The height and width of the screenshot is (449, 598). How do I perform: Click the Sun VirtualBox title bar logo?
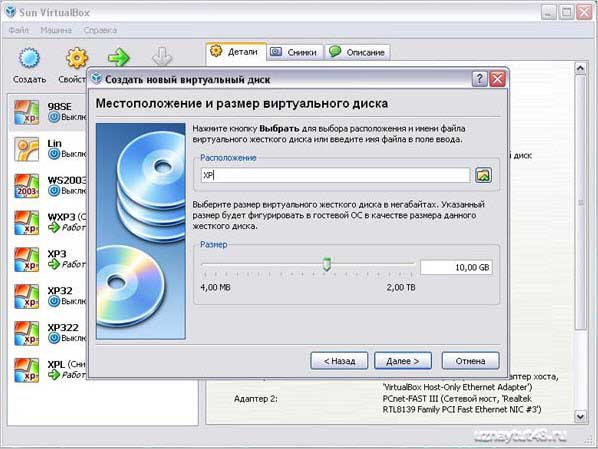[11, 12]
